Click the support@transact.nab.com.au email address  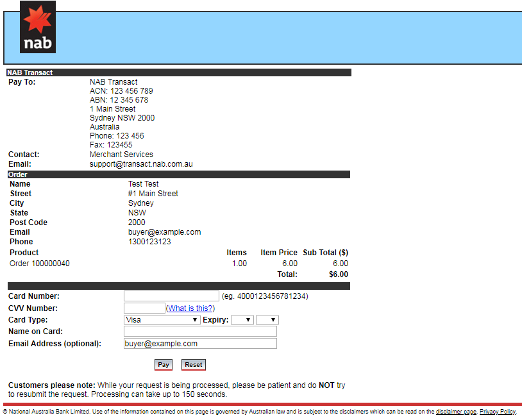point(141,164)
